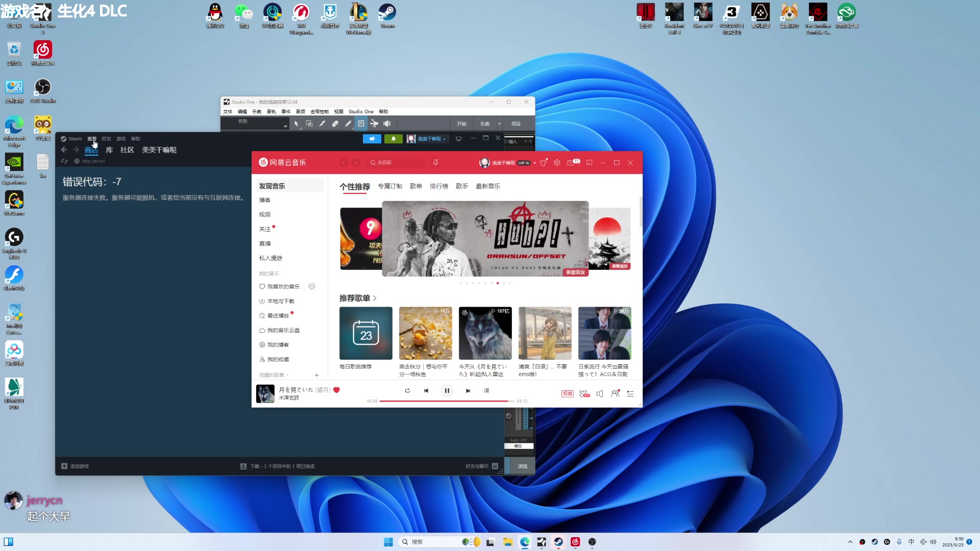Toggle the lyrics (词) display
980x551 pixels.
(486, 391)
